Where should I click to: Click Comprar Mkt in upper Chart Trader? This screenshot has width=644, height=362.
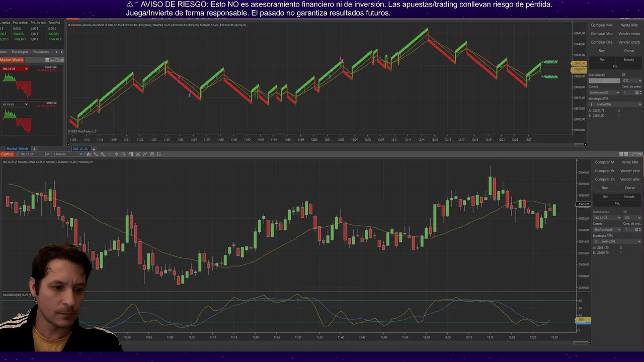[x=602, y=25]
